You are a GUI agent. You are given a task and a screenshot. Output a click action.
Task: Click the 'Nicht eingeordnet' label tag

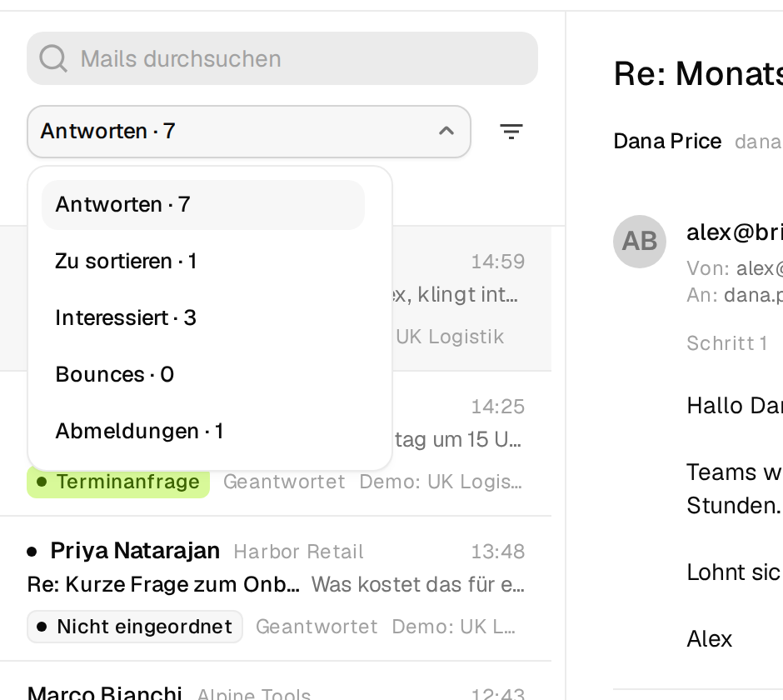(x=135, y=627)
